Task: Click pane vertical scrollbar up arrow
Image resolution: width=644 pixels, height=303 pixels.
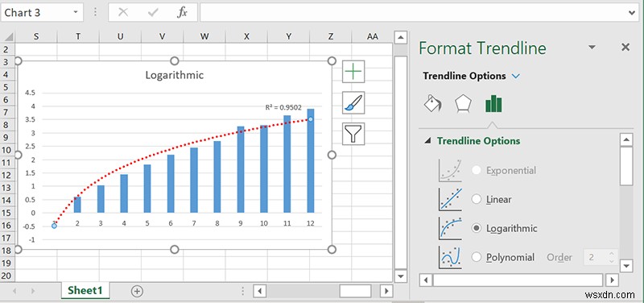Action: 626,140
